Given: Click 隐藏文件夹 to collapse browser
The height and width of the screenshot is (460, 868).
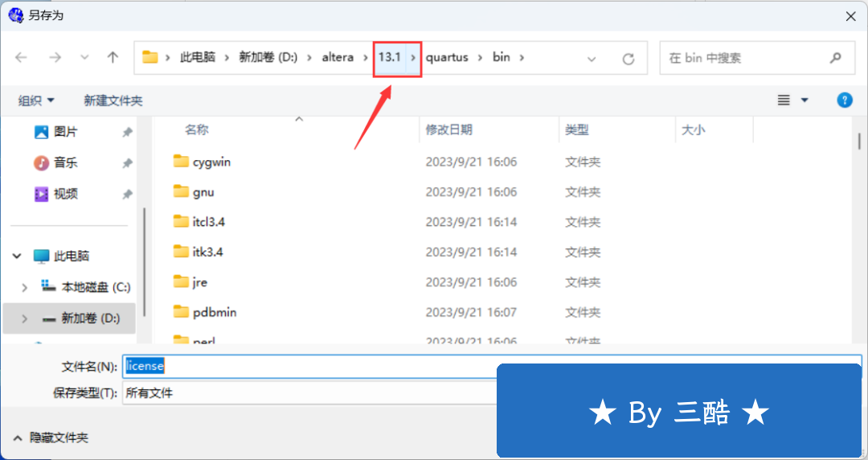Looking at the screenshot, I should 50,437.
